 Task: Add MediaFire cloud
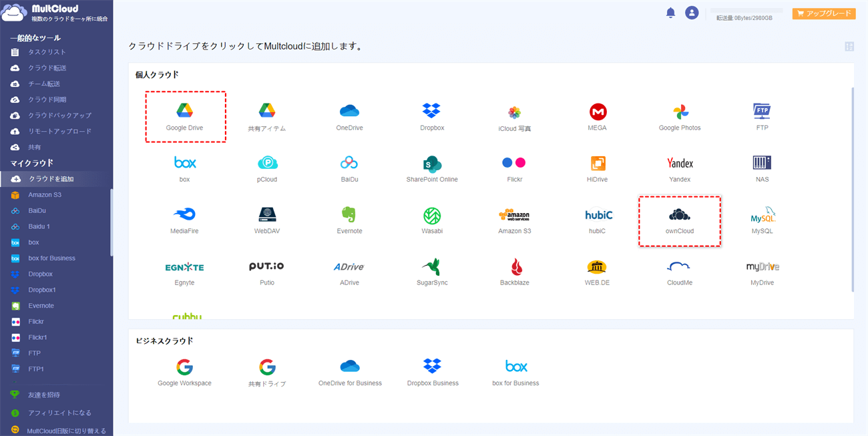(x=185, y=220)
